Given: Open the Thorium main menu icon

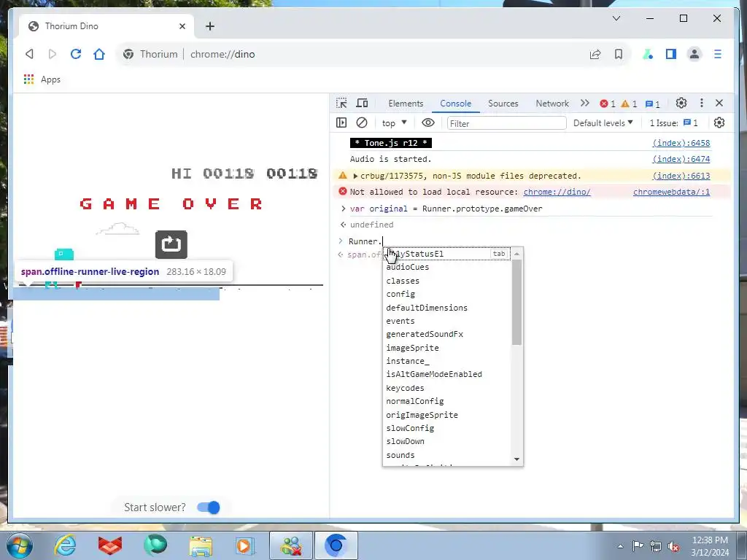Looking at the screenshot, I should [718, 54].
